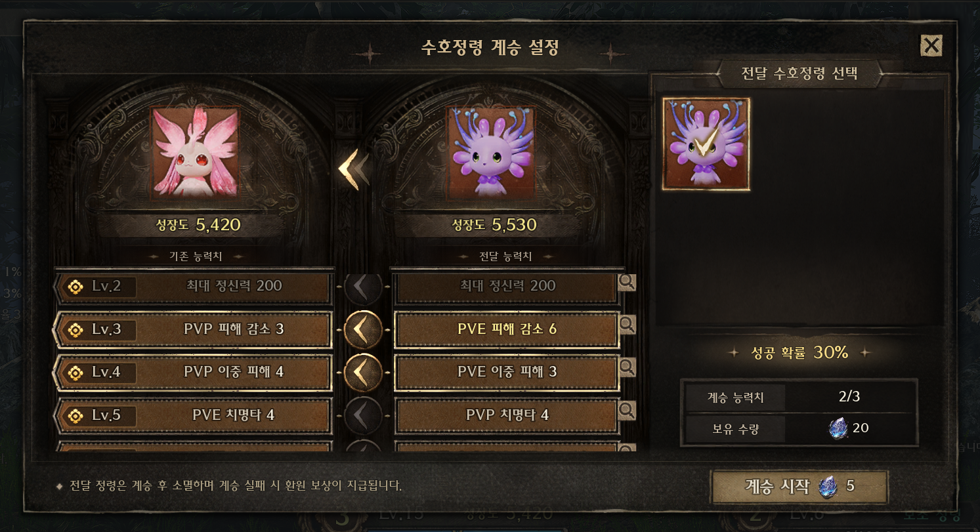Image resolution: width=980 pixels, height=532 pixels.
Task: Click the blue crystal icon in 보유 수량
Action: point(838,428)
